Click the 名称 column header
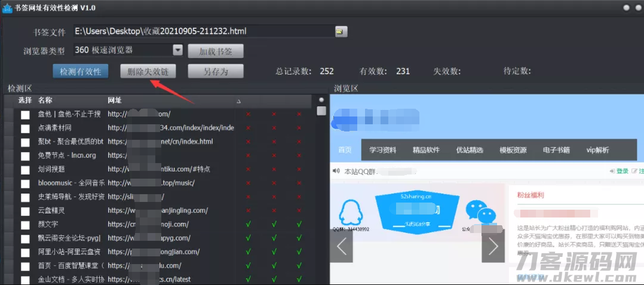 pyautogui.click(x=45, y=100)
